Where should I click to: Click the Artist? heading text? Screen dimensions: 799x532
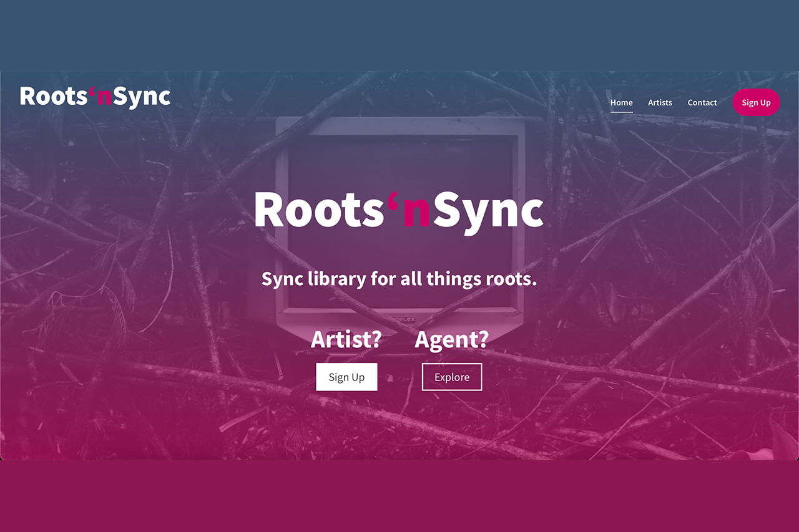point(346,340)
